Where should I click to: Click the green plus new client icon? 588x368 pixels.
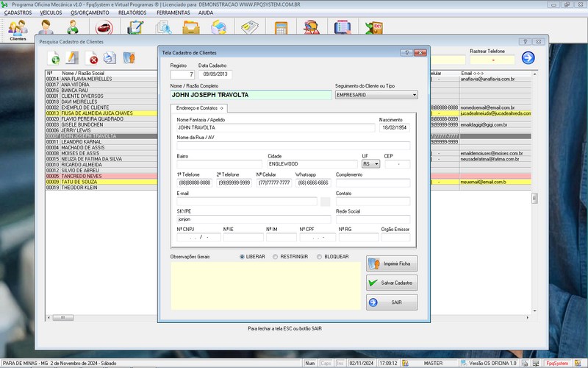point(54,59)
